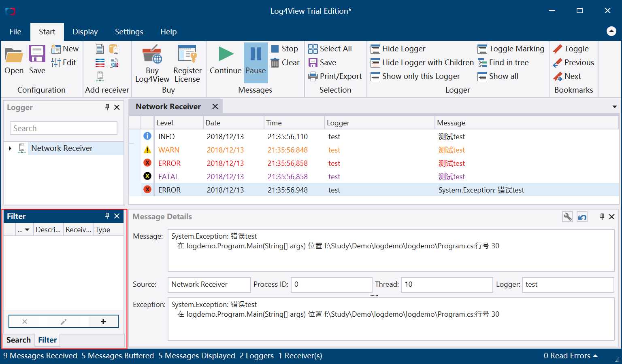The height and width of the screenshot is (364, 622).
Task: Save the configuration using purple floppy icon
Action: point(37,60)
